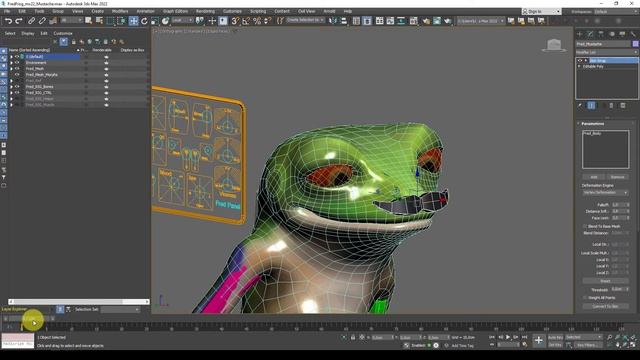
Task: Hide the Environment layer via eye
Action: click(17, 63)
